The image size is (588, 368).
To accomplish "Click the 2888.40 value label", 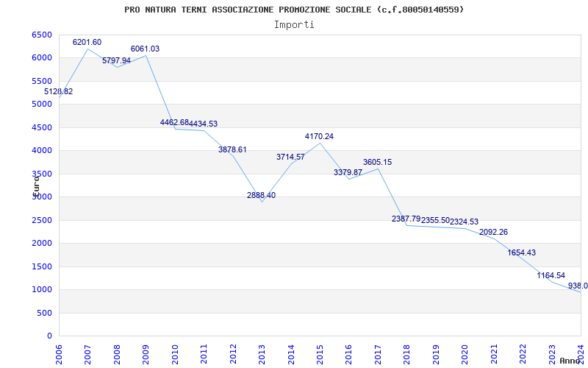I will (262, 196).
